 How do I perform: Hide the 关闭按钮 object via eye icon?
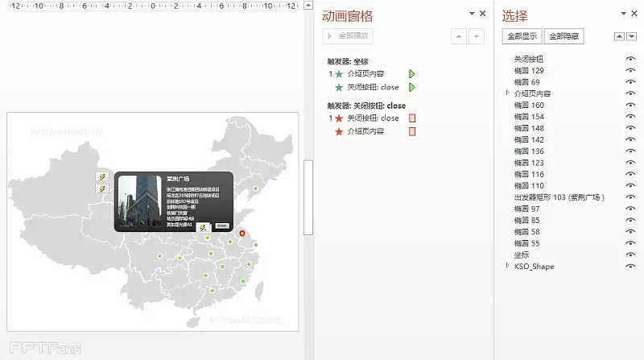click(630, 60)
